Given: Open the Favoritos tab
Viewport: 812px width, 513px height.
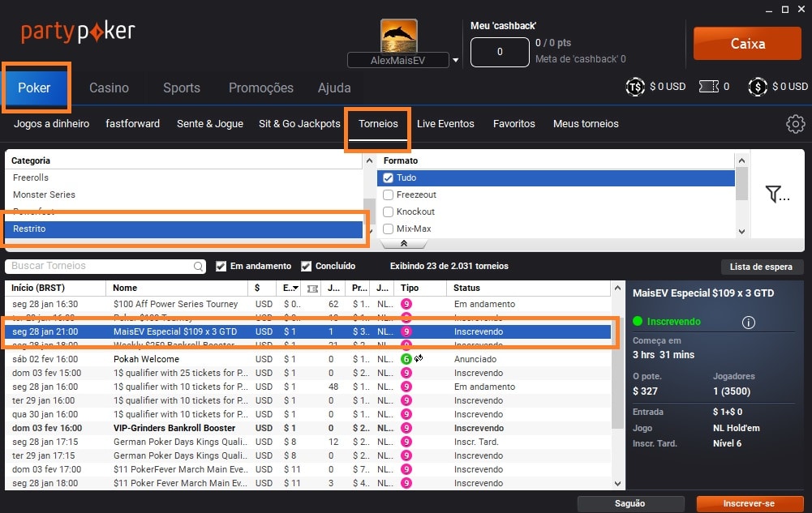Looking at the screenshot, I should point(513,124).
